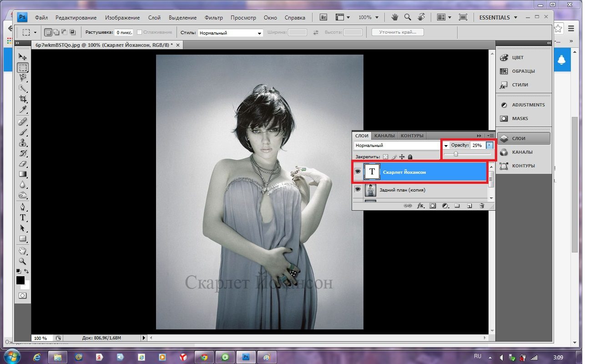Create a new layer

coord(469,206)
